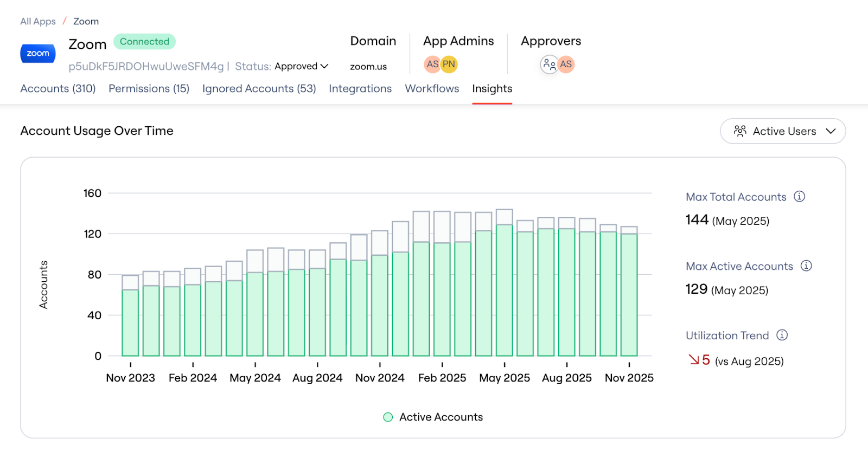Click the Utilization Trend label
Image resolution: width=868 pixels, height=465 pixels.
click(x=727, y=335)
